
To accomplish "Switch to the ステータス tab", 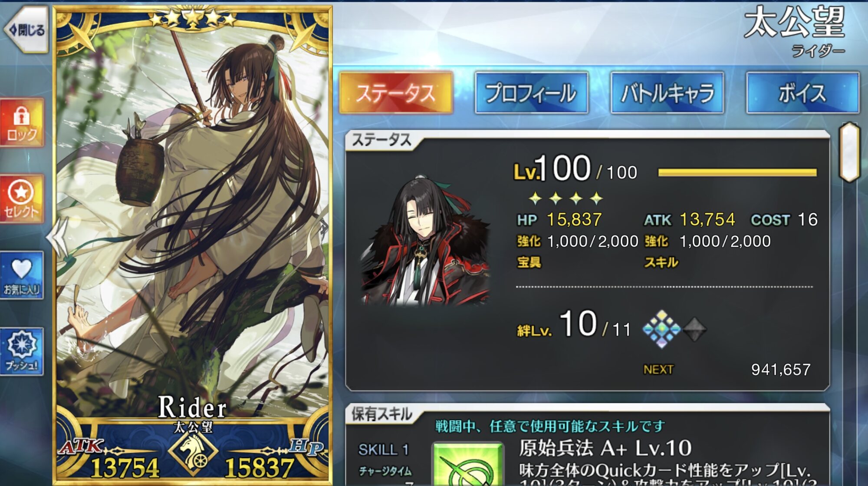I will [396, 93].
